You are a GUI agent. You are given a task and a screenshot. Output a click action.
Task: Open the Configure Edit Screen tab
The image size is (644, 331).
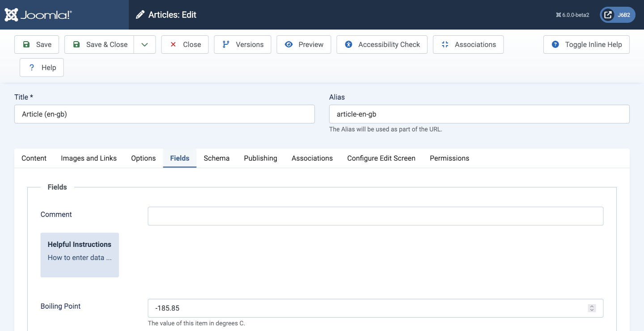(381, 158)
